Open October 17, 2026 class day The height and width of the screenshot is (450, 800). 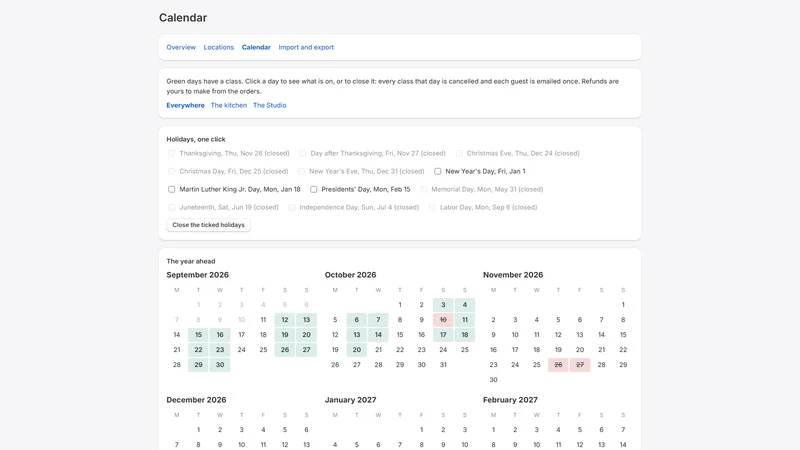(443, 335)
